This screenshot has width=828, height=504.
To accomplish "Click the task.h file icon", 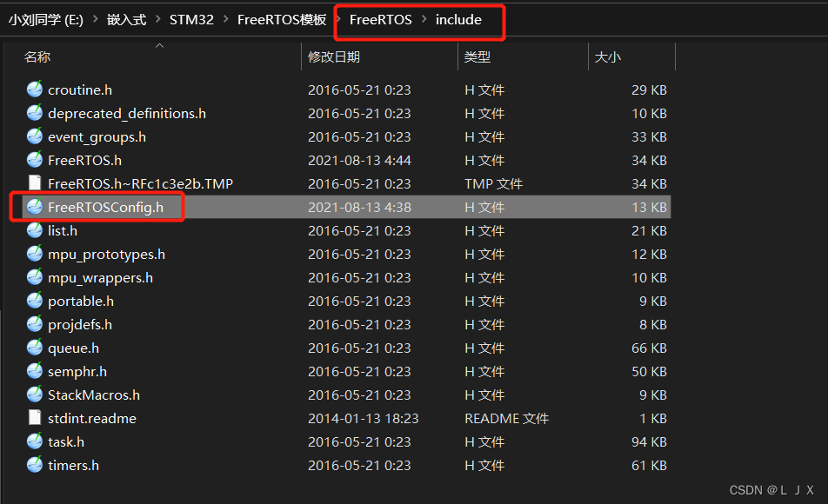I will point(35,441).
